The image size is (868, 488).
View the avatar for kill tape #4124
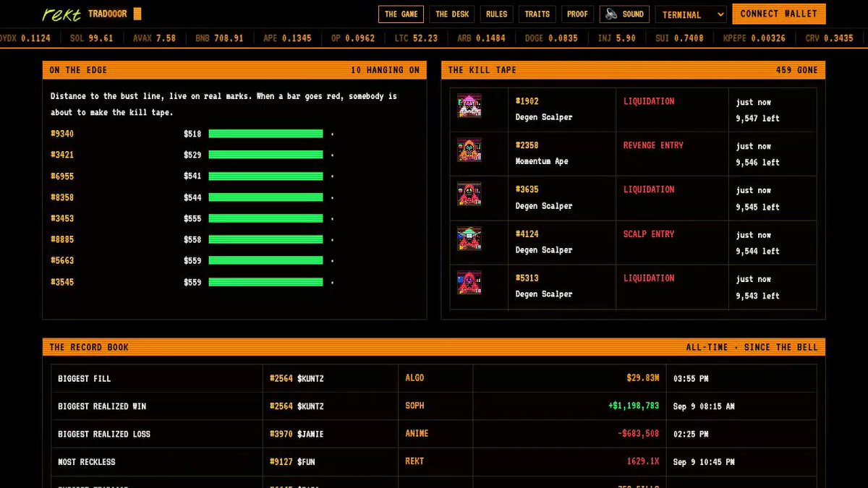[x=469, y=239]
